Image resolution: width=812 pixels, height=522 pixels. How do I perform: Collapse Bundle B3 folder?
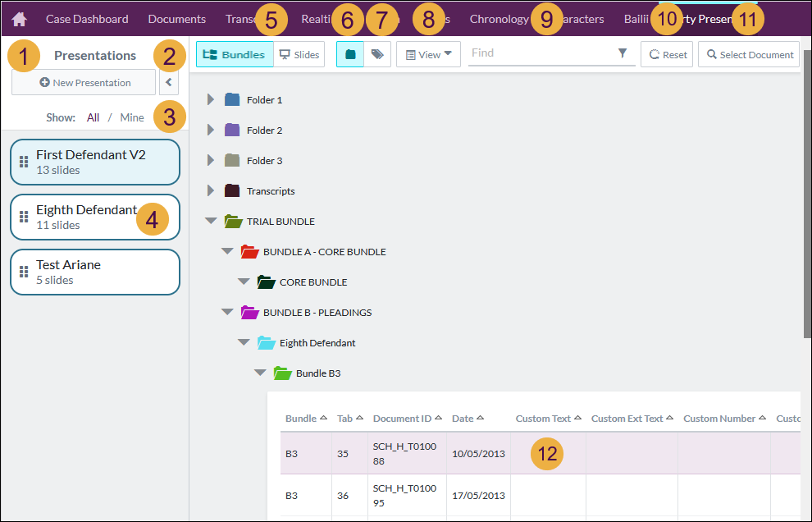(261, 373)
